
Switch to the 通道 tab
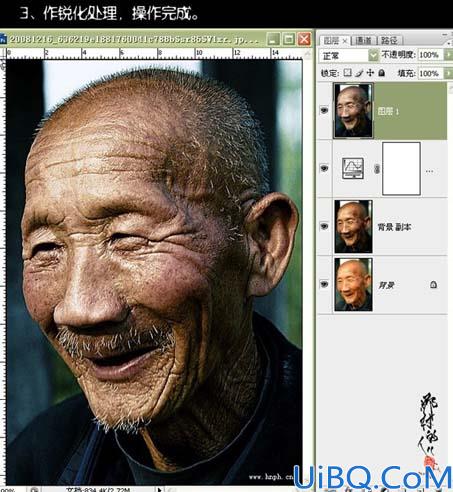[x=364, y=41]
